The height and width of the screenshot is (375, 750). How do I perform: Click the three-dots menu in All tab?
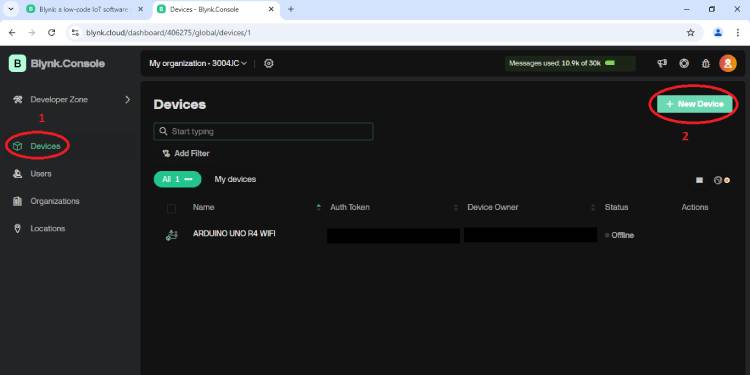click(x=188, y=179)
